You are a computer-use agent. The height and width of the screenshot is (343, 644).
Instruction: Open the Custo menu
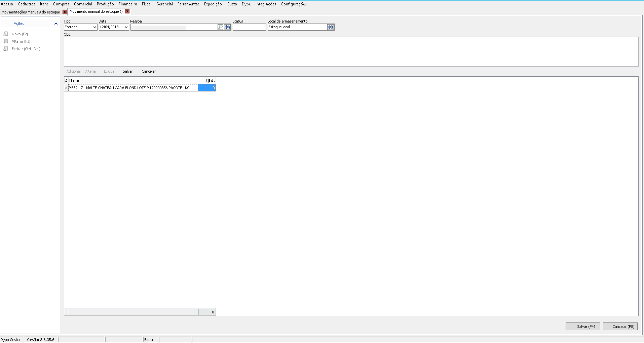[x=232, y=4]
